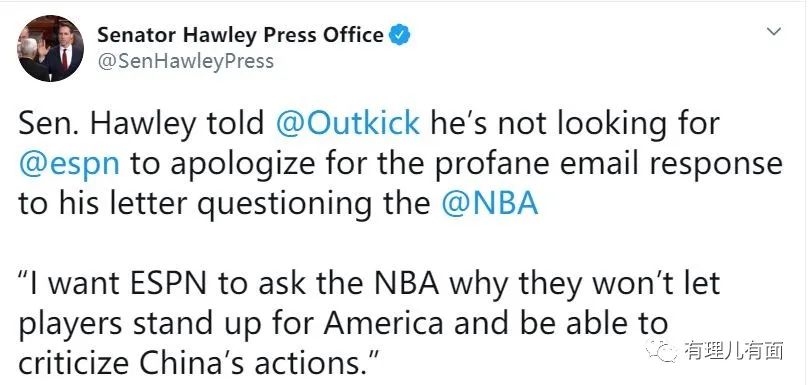
Task: Open the Senator Hawley Press Office display name
Action: 240,35
